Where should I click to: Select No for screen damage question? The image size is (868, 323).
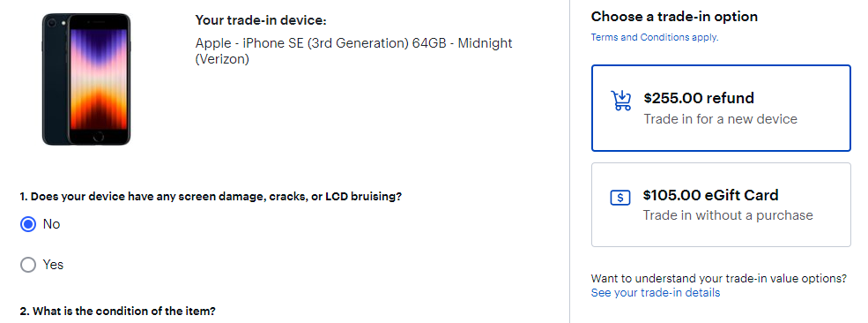[27, 224]
